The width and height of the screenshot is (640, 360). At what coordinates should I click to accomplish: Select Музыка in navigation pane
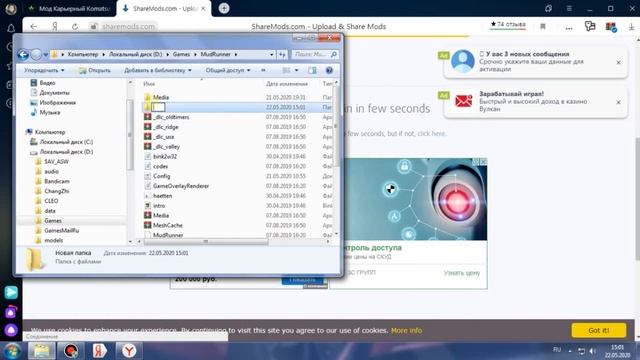(50, 112)
